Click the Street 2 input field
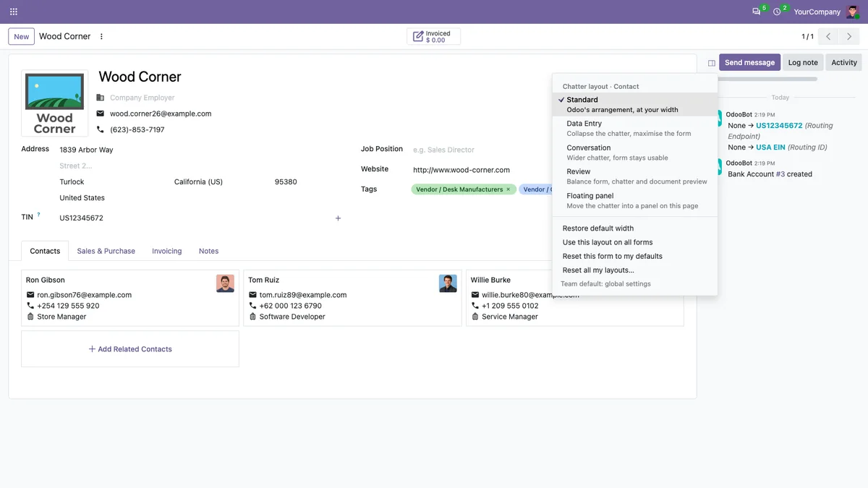The width and height of the screenshot is (868, 488). point(200,166)
